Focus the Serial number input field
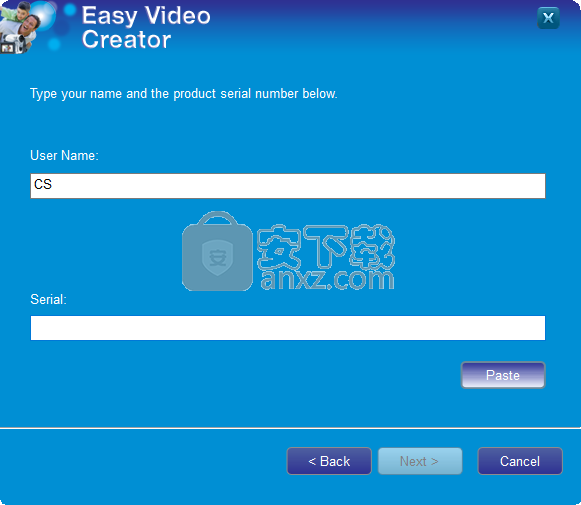Viewport: 581px width, 505px height. pyautogui.click(x=288, y=328)
